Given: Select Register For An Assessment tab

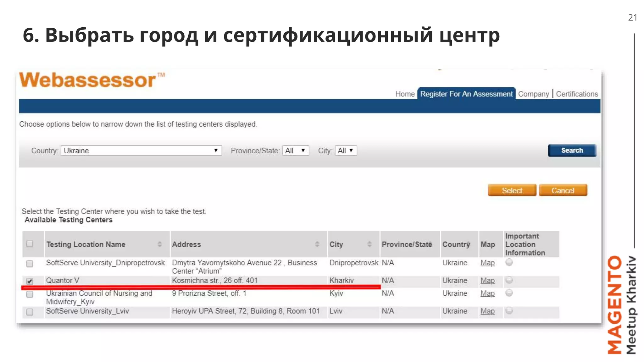Looking at the screenshot, I should point(466,94).
